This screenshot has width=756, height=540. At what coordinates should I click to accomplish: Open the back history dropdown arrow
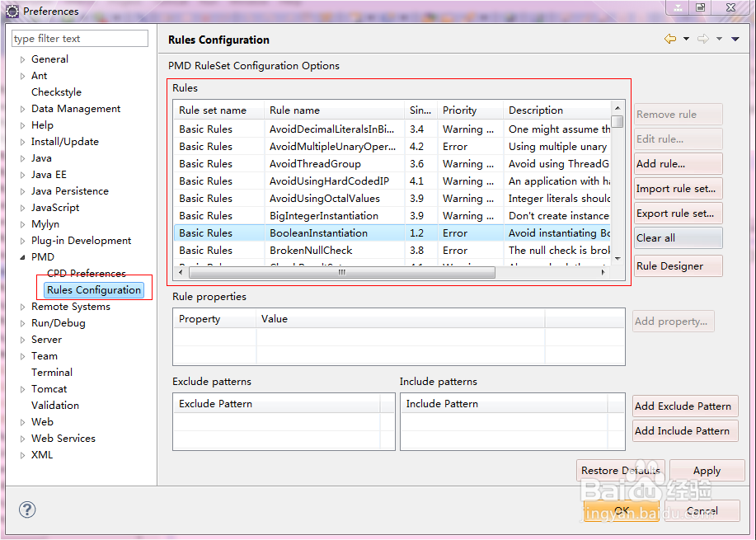[x=686, y=39]
